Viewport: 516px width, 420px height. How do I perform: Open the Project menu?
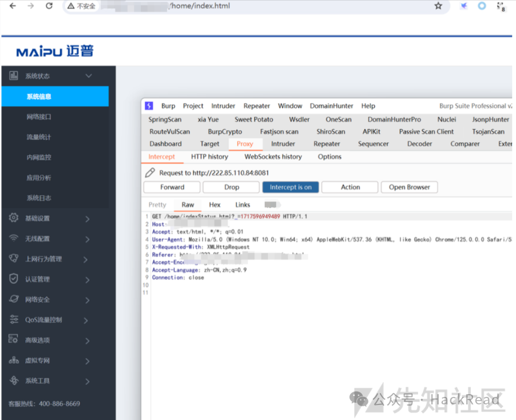[x=193, y=106]
